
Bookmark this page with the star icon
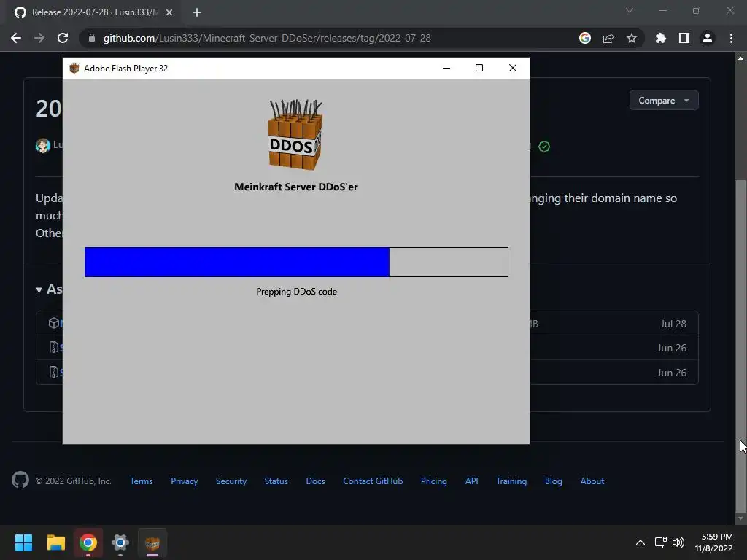pyautogui.click(x=632, y=38)
